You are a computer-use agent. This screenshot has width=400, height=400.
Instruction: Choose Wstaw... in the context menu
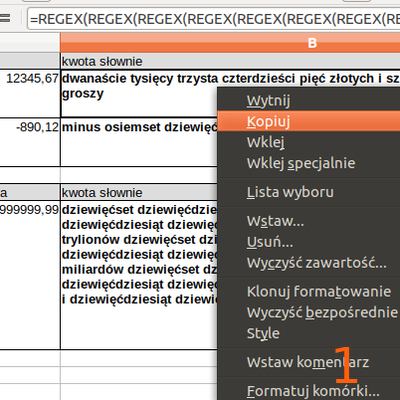309,221
